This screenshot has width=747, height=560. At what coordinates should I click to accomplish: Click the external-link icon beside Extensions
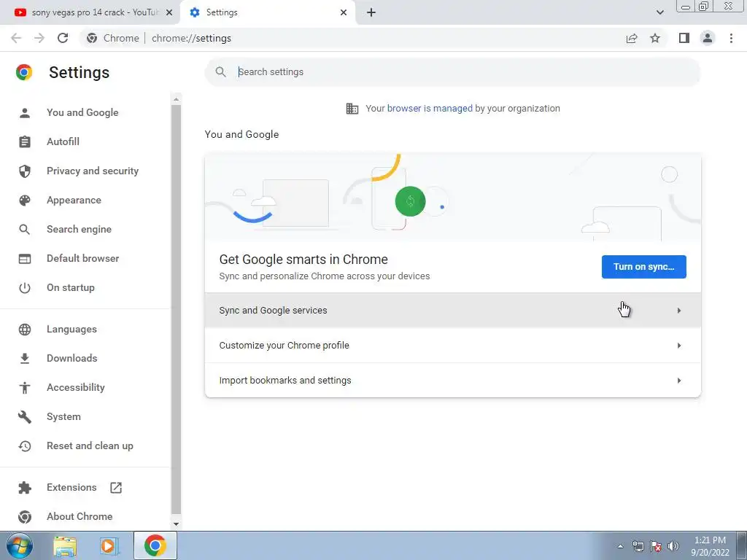coord(116,488)
